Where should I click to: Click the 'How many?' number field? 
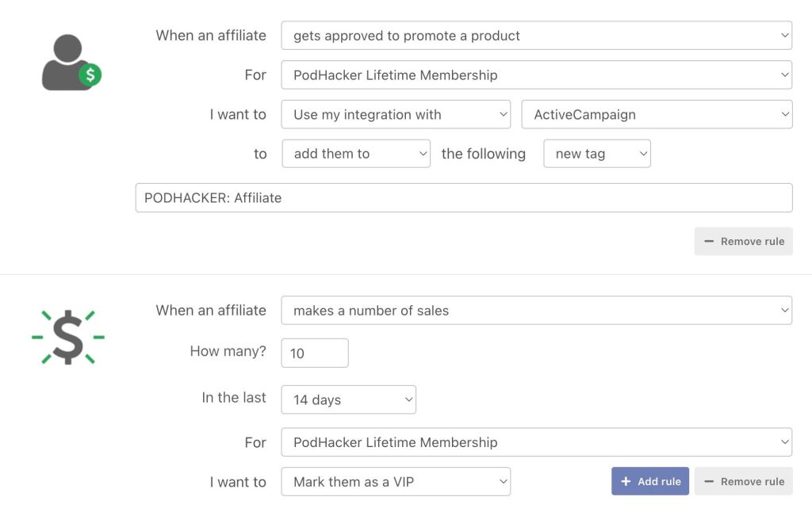click(315, 354)
